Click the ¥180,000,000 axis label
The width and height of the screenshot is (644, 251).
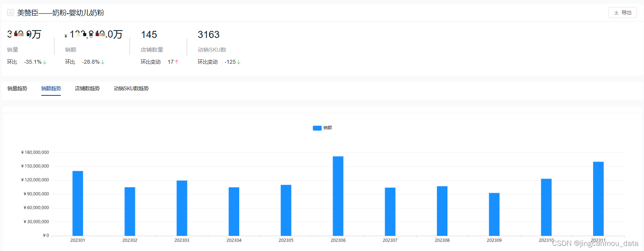tap(35, 152)
